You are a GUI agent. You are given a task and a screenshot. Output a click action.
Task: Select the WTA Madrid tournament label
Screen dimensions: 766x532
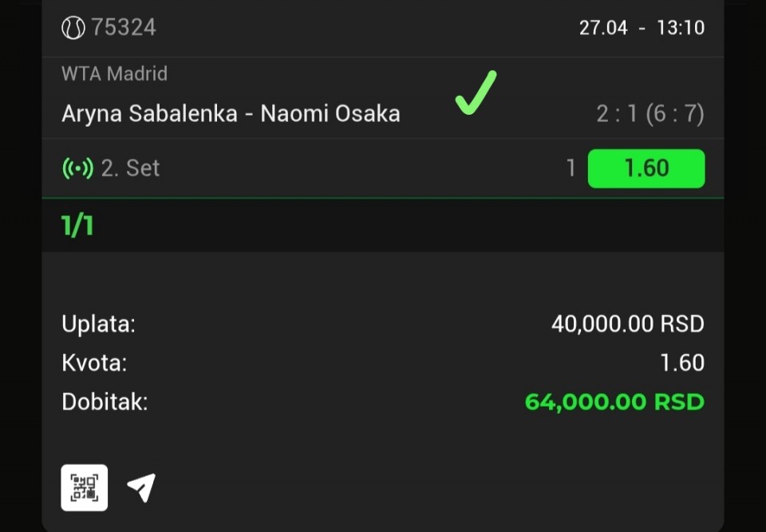(x=114, y=73)
